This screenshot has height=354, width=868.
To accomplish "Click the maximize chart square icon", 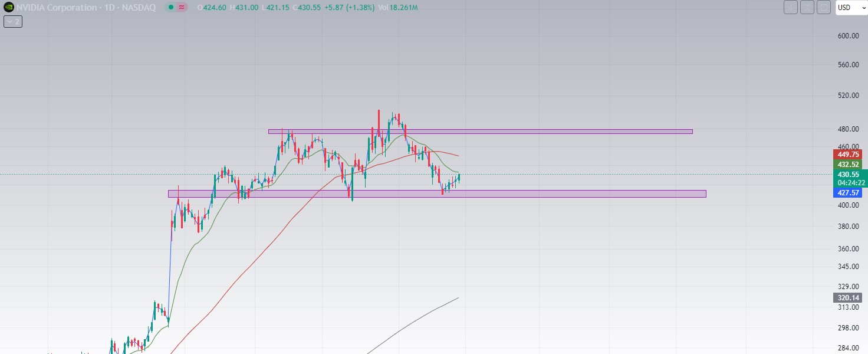I will (x=823, y=8).
